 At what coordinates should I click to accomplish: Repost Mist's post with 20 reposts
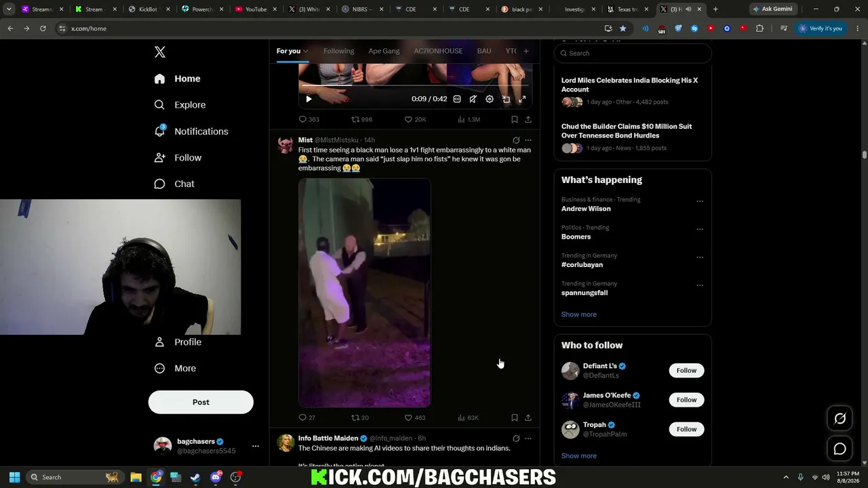coord(360,418)
